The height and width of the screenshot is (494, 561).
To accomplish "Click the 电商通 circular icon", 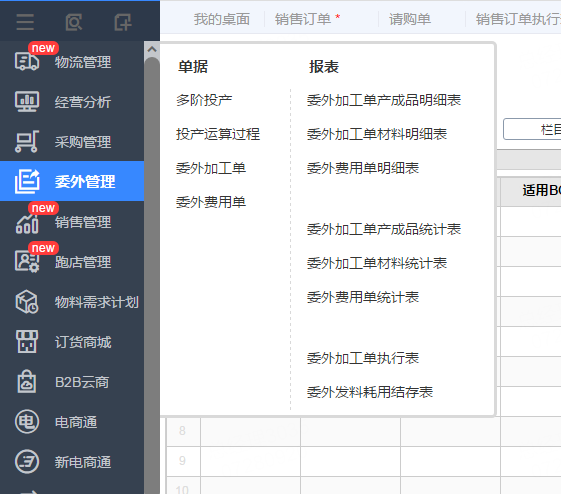I will (27, 422).
